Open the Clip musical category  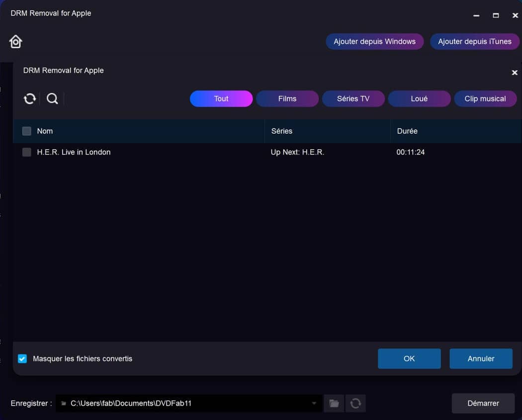[485, 98]
